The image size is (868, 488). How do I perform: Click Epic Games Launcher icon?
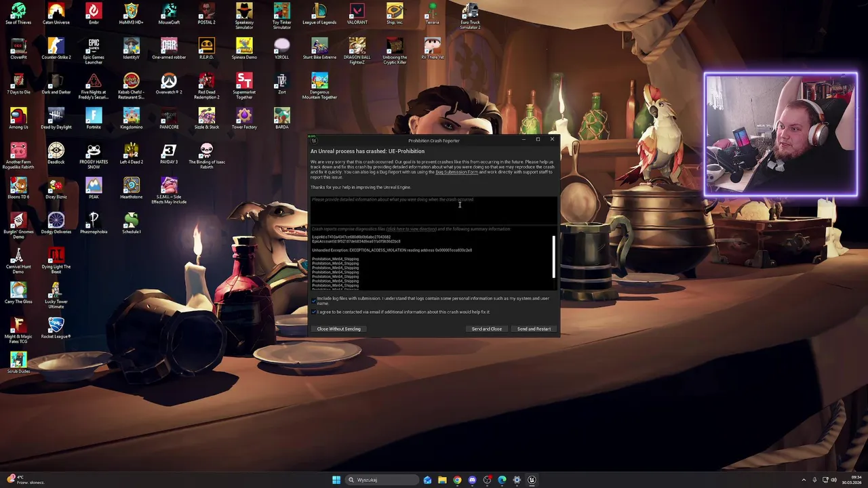tap(94, 51)
